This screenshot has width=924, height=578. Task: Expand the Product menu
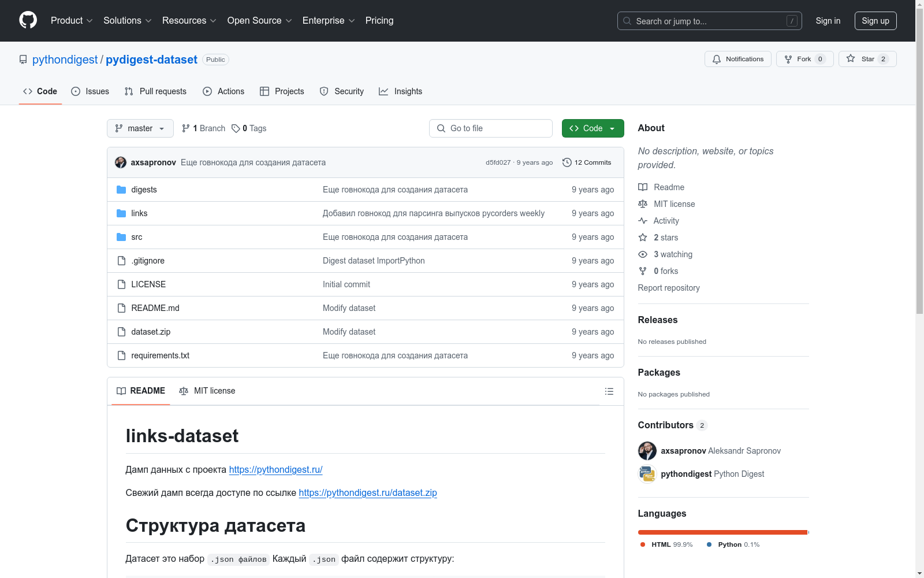[72, 21]
